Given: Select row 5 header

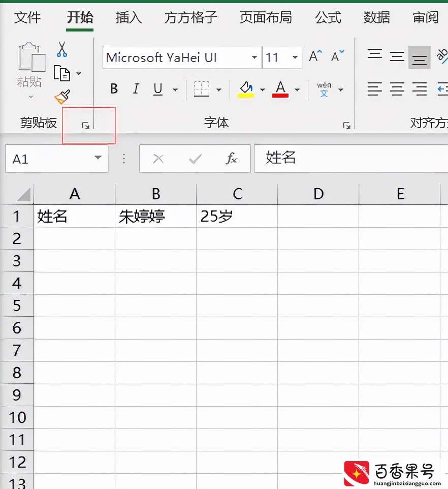Looking at the screenshot, I should click(17, 305).
